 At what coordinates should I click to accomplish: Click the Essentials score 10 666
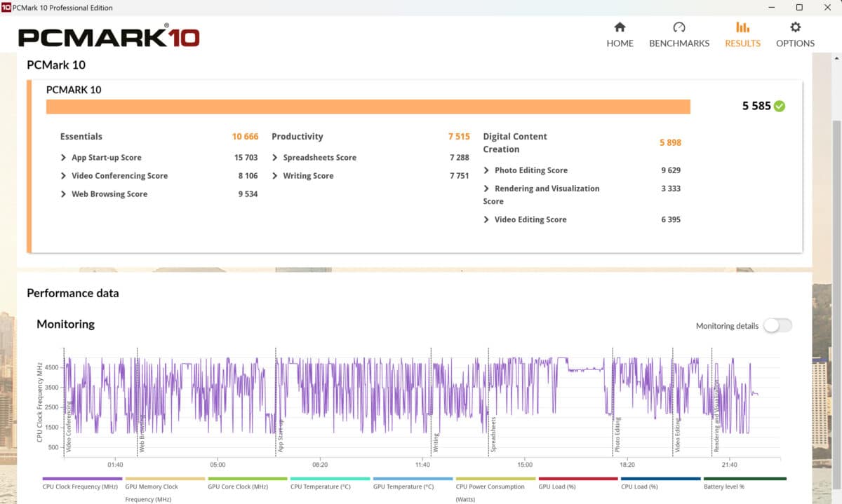245,137
